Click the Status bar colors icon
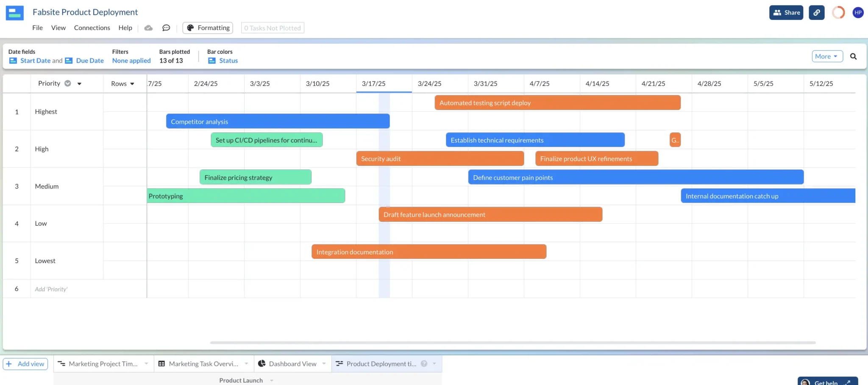 [x=212, y=61]
